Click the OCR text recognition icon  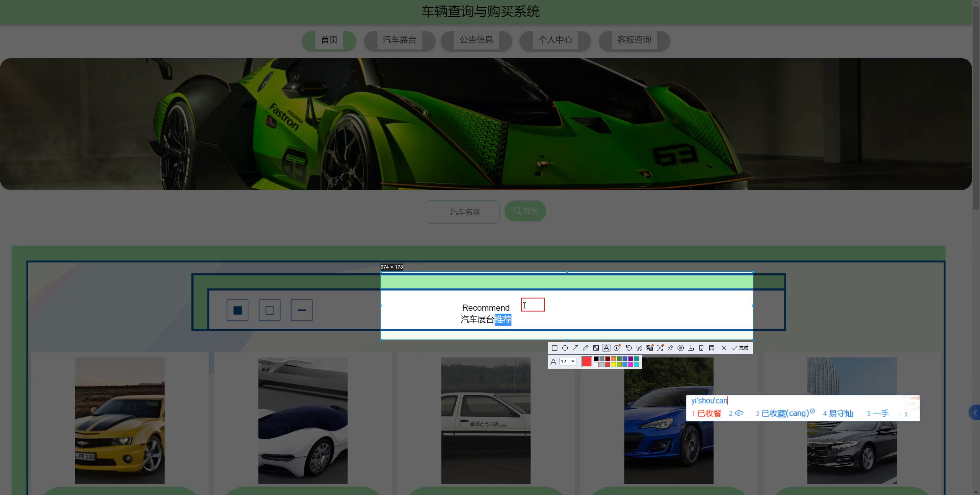[660, 348]
